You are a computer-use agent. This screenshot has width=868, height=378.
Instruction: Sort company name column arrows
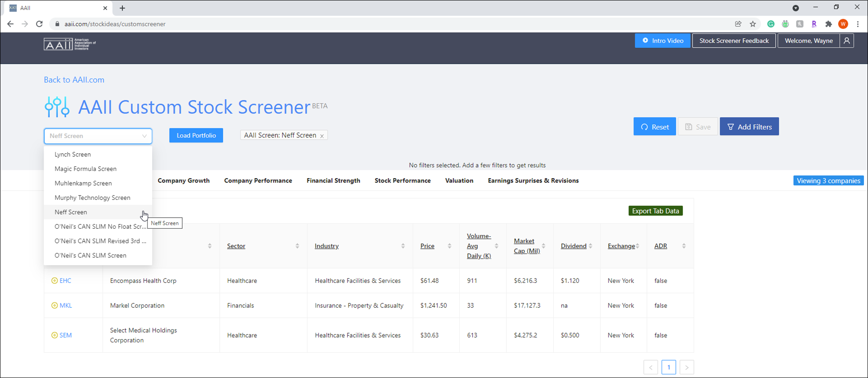click(x=209, y=246)
